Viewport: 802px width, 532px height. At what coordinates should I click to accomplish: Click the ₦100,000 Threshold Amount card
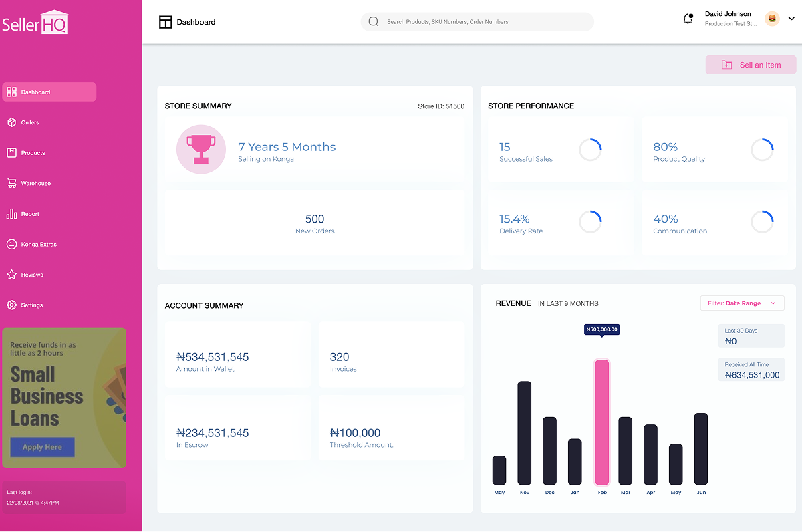click(x=392, y=428)
